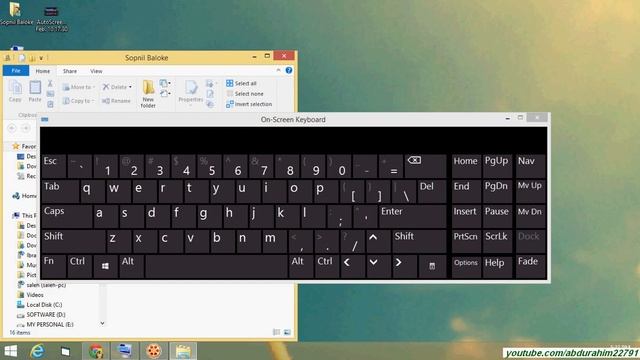Toggle the Fn key

(53, 266)
